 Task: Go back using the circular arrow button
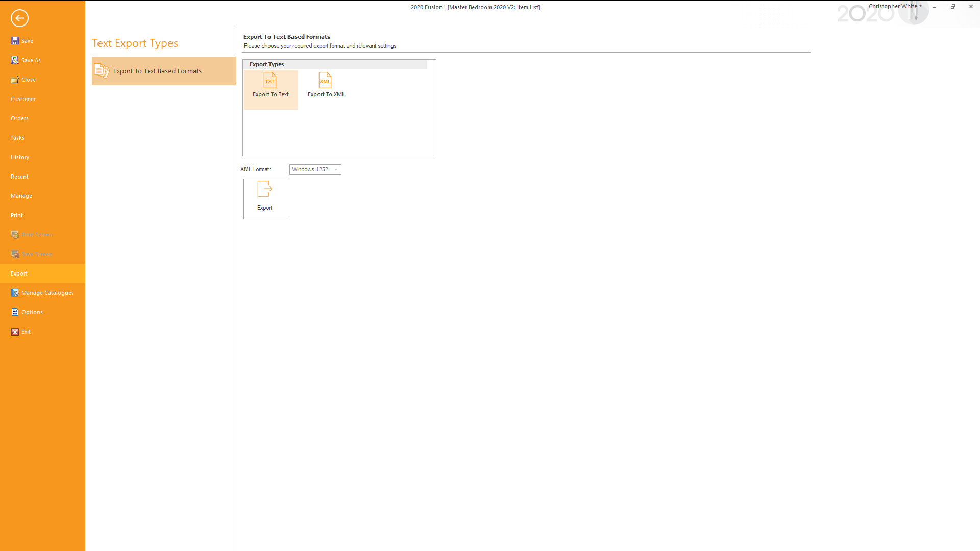pos(19,18)
